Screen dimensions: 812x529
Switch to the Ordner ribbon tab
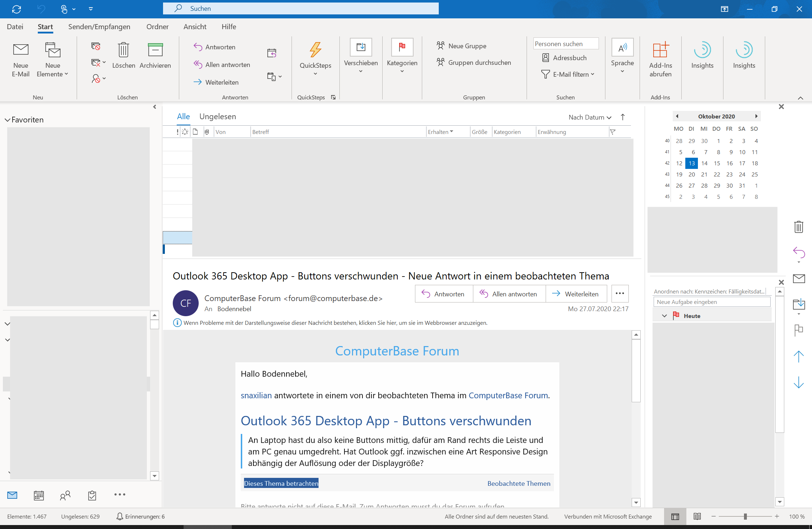(157, 27)
